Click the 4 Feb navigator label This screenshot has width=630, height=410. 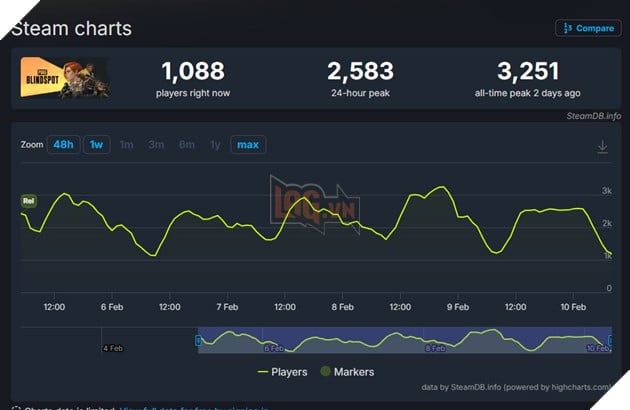(x=113, y=348)
